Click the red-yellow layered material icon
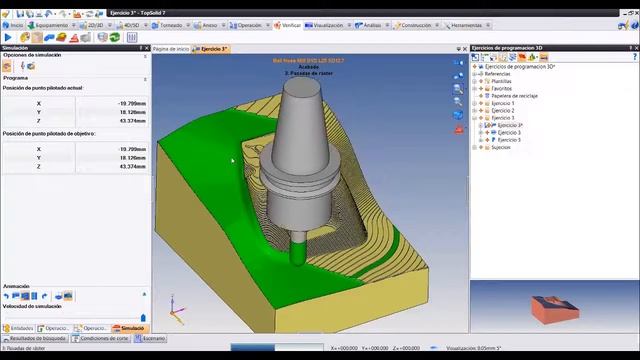 61,38
